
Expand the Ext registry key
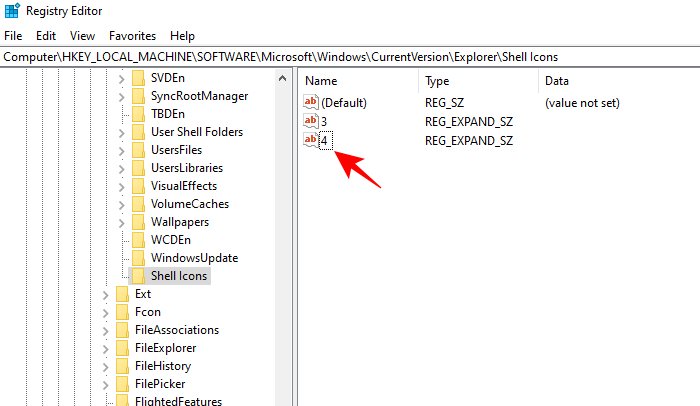click(x=106, y=294)
